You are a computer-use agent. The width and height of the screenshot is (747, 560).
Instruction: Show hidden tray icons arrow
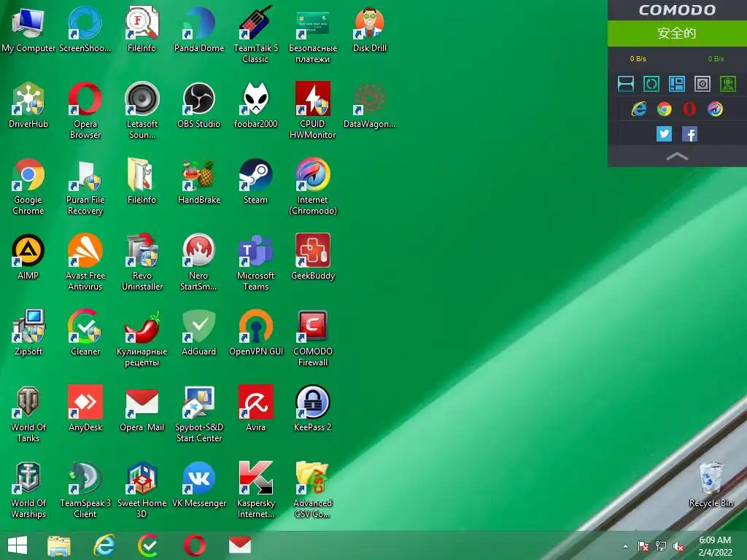coord(625,546)
